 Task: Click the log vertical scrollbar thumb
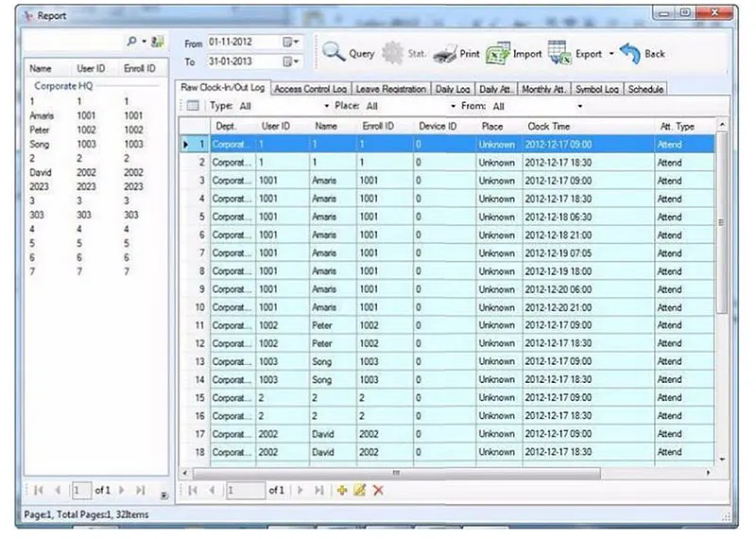[722, 222]
